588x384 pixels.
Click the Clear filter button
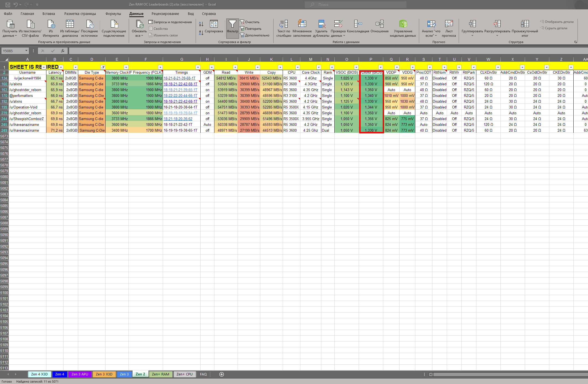tap(250, 22)
